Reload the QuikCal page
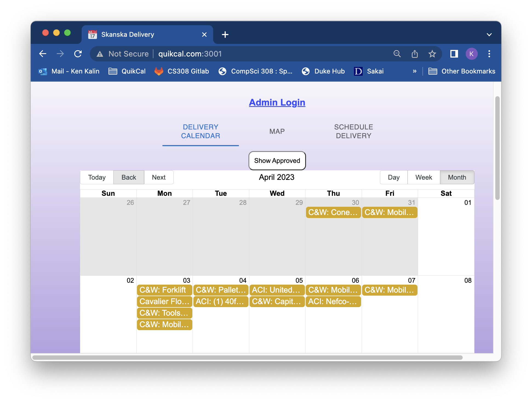 (x=78, y=54)
